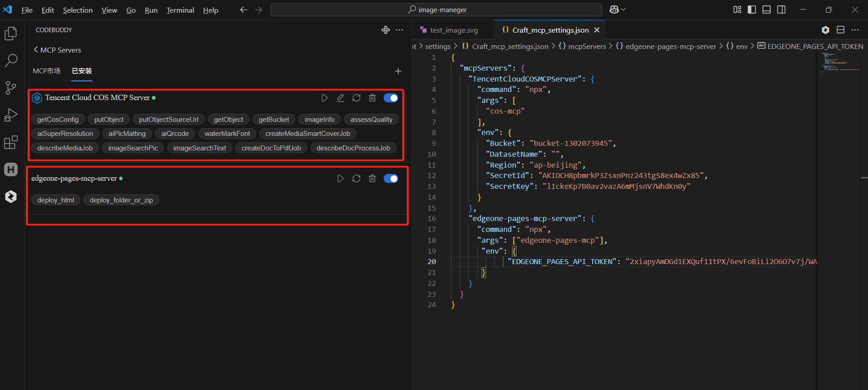Click the imageInfo tool chip
This screenshot has width=868, height=390.
point(320,120)
